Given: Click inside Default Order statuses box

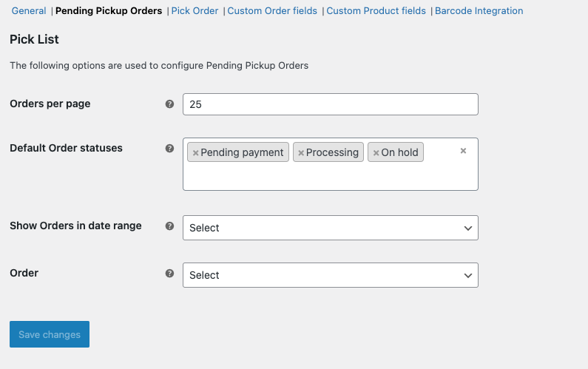Looking at the screenshot, I should pos(330,176).
